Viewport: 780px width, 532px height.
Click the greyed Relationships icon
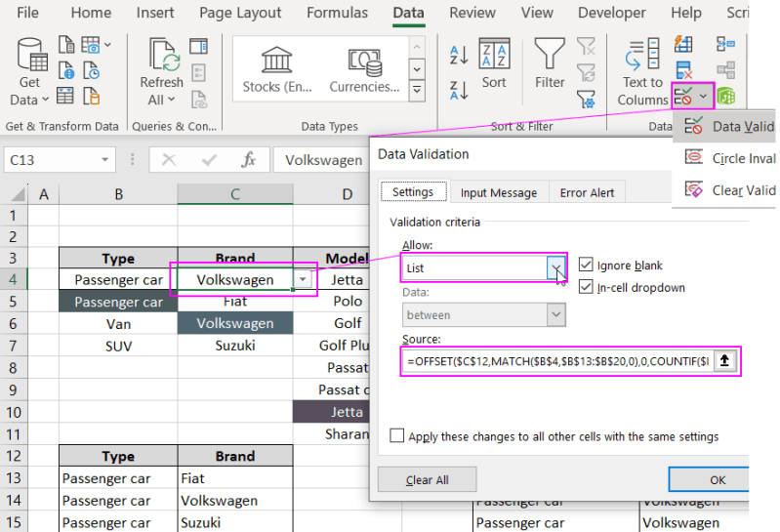tap(725, 70)
